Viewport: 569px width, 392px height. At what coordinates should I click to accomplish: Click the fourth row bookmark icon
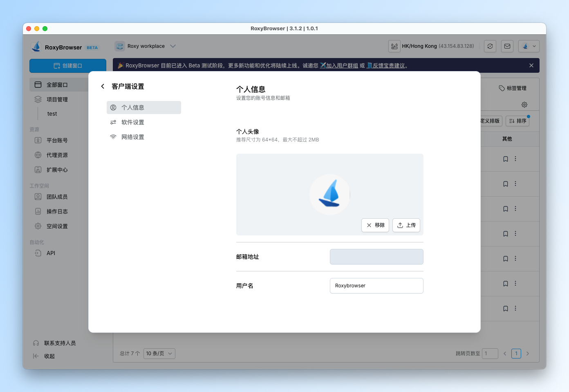(x=506, y=234)
